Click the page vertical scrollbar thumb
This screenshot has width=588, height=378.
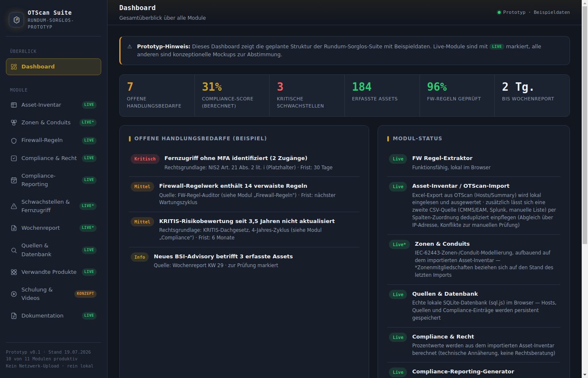pyautogui.click(x=585, y=125)
